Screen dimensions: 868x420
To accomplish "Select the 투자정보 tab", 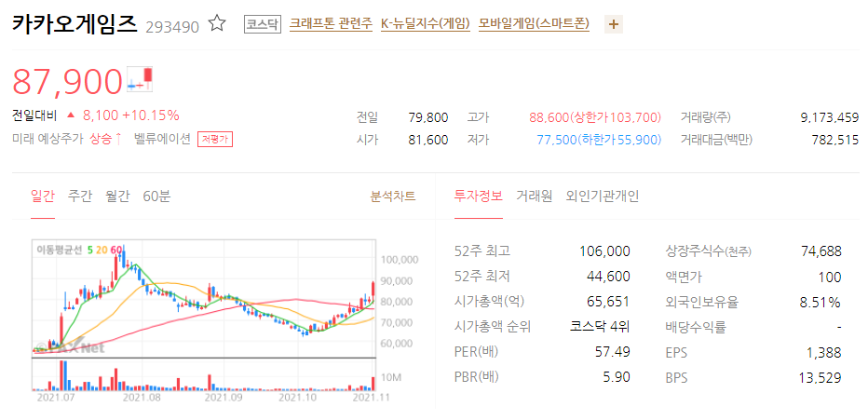I will pyautogui.click(x=479, y=196).
